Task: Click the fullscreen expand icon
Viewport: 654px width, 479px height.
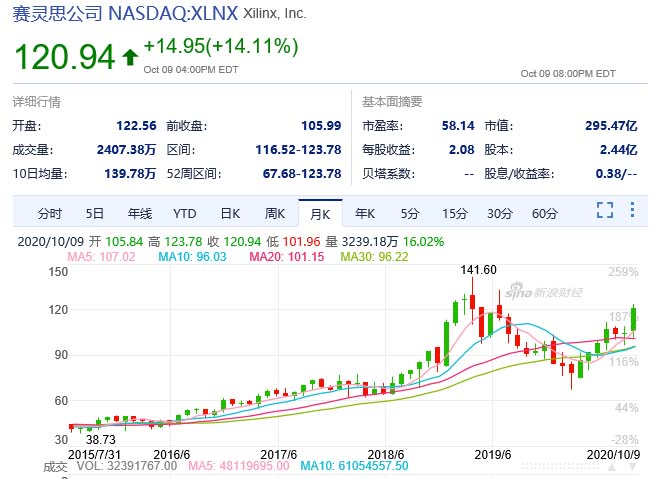Action: point(604,212)
